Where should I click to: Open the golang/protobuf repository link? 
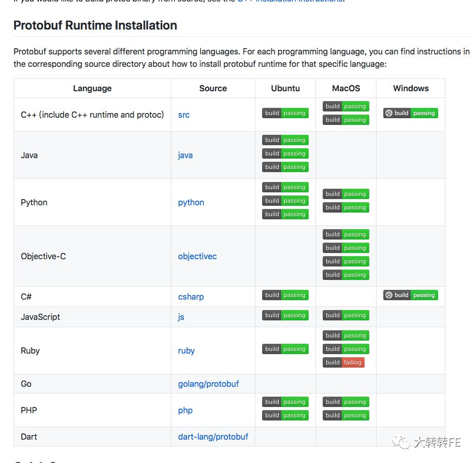point(208,384)
